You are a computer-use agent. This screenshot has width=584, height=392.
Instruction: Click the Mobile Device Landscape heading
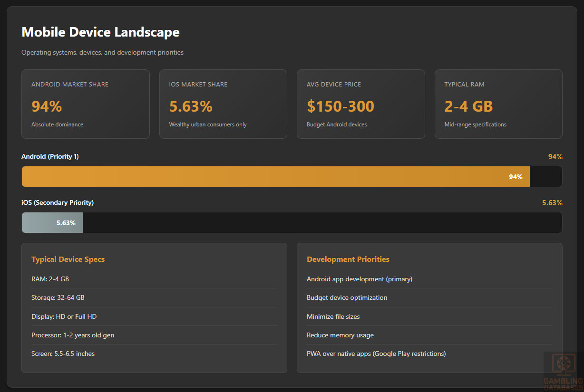pyautogui.click(x=100, y=32)
